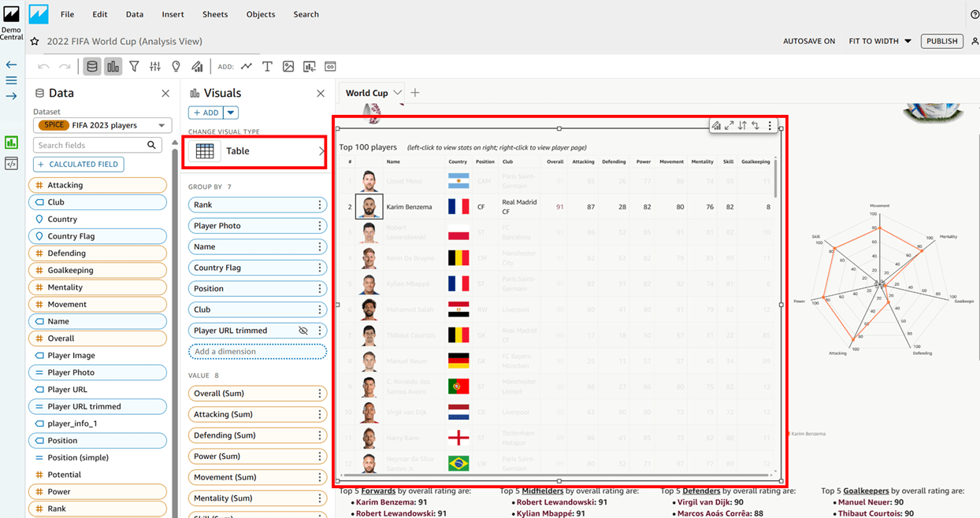Select the Player Image field
Screen dimensions: 980x518
click(98, 355)
